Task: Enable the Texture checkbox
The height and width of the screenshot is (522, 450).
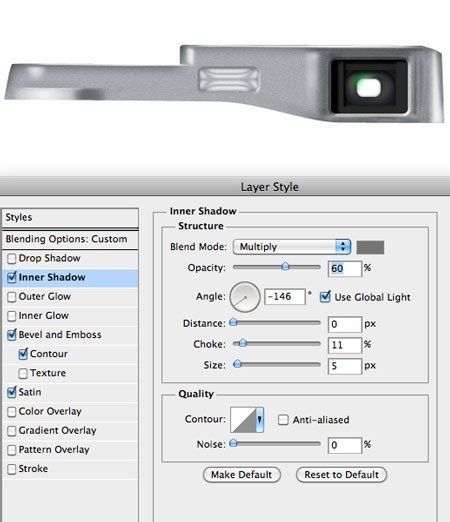Action: click(x=23, y=373)
